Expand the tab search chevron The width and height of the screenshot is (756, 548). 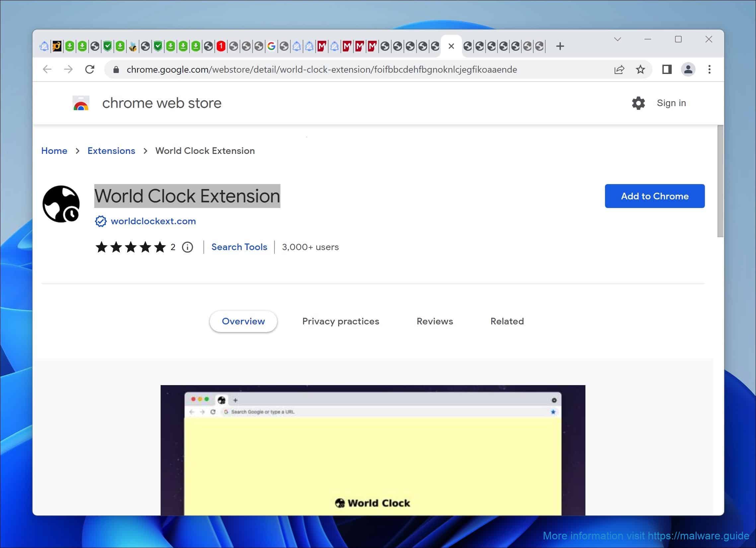617,39
